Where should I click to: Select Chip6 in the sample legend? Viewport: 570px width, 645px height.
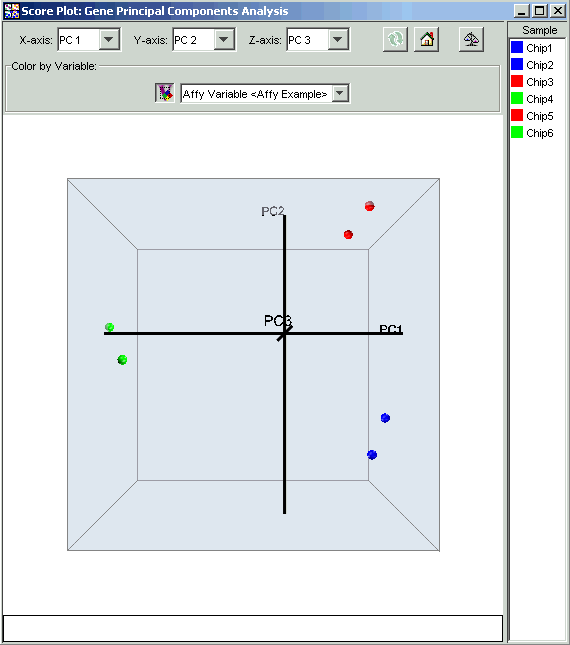540,133
